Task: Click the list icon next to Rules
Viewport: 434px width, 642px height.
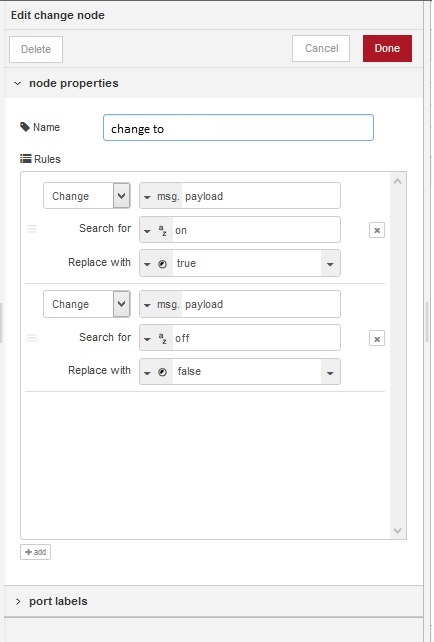Action: [x=25, y=159]
